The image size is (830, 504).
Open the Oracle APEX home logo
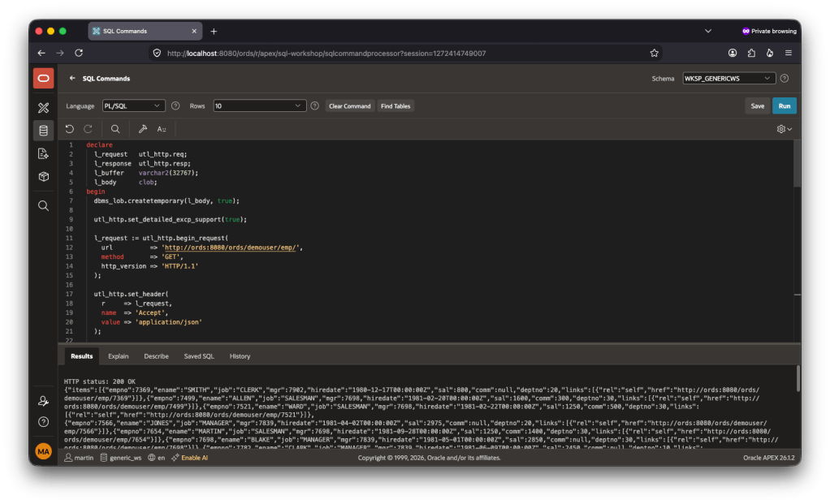click(43, 78)
